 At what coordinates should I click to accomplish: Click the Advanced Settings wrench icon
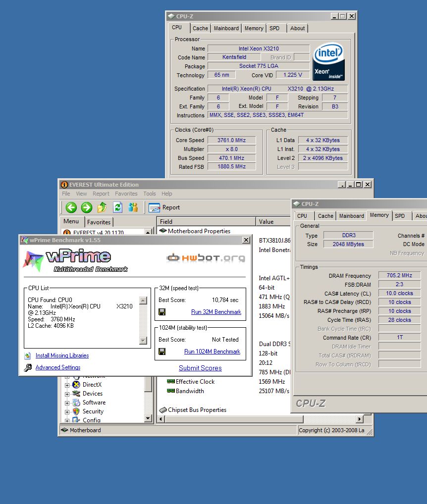click(28, 367)
